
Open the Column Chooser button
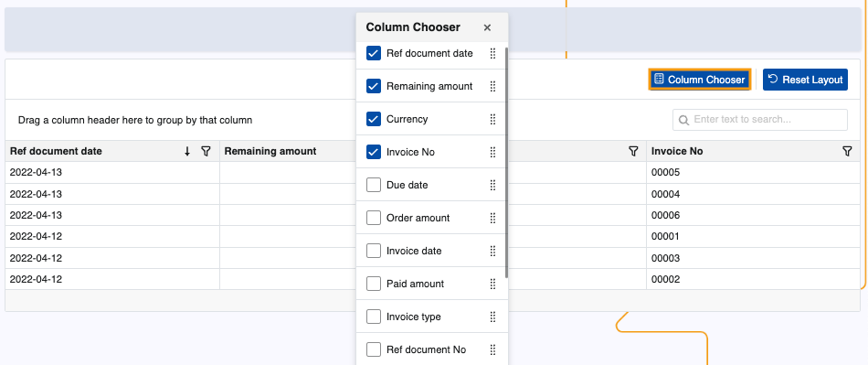[x=700, y=80]
